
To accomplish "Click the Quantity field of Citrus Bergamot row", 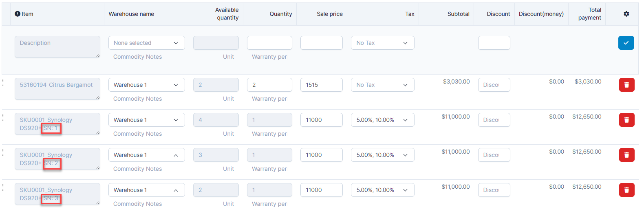I will (269, 85).
